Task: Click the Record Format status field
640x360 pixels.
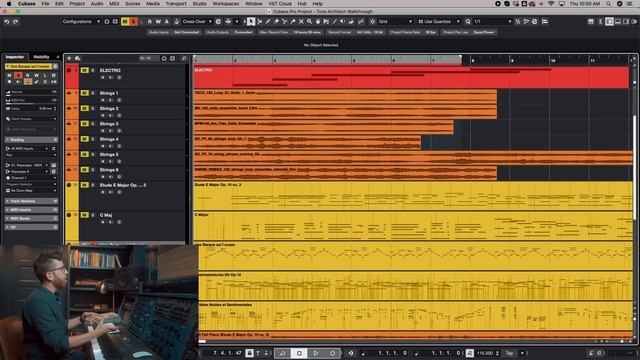Action: click(x=356, y=32)
